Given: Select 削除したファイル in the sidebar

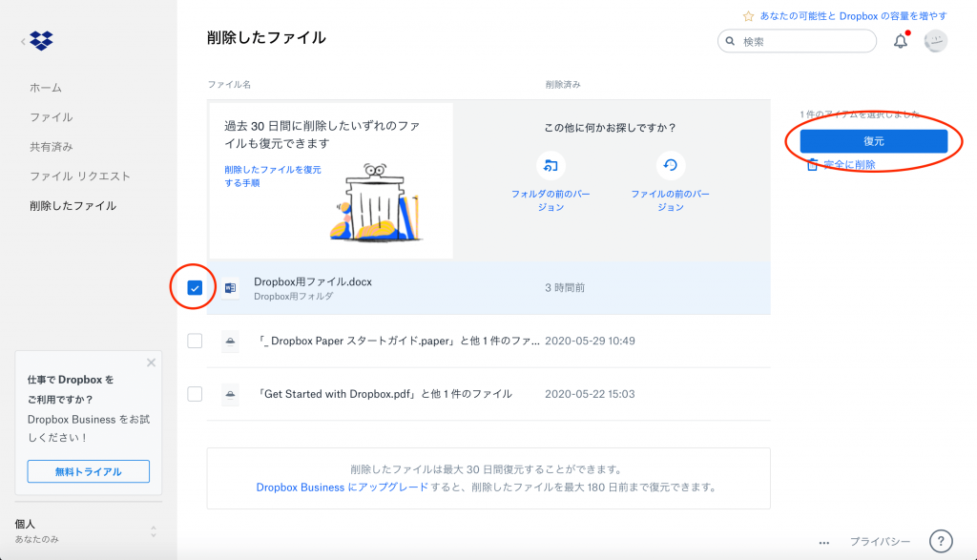Looking at the screenshot, I should coord(73,205).
